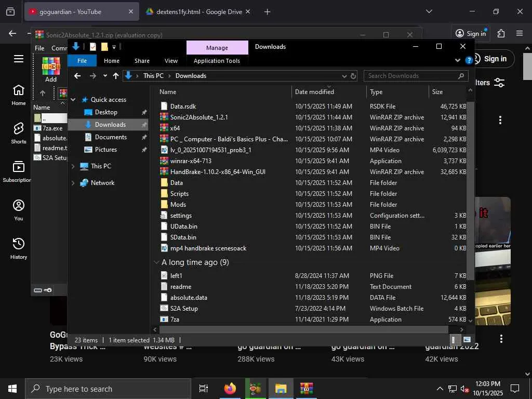Open Firefox from the taskbar
532x399 pixels.
[x=230, y=389]
